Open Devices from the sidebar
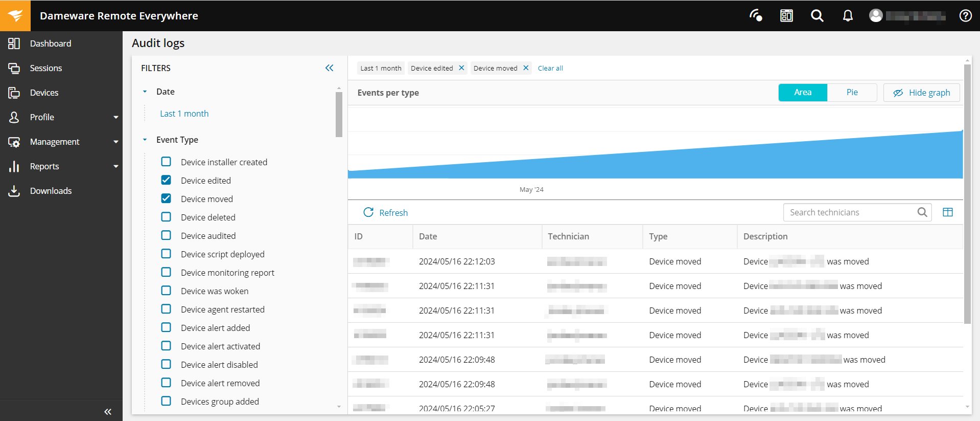980x421 pixels. [x=44, y=93]
